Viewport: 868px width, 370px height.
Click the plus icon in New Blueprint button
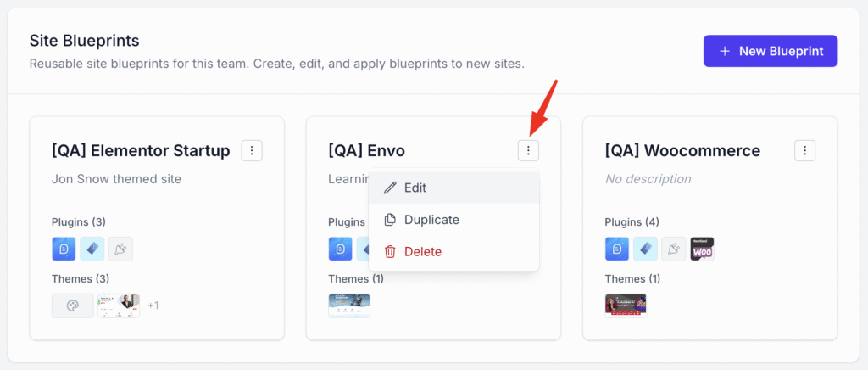tap(725, 51)
